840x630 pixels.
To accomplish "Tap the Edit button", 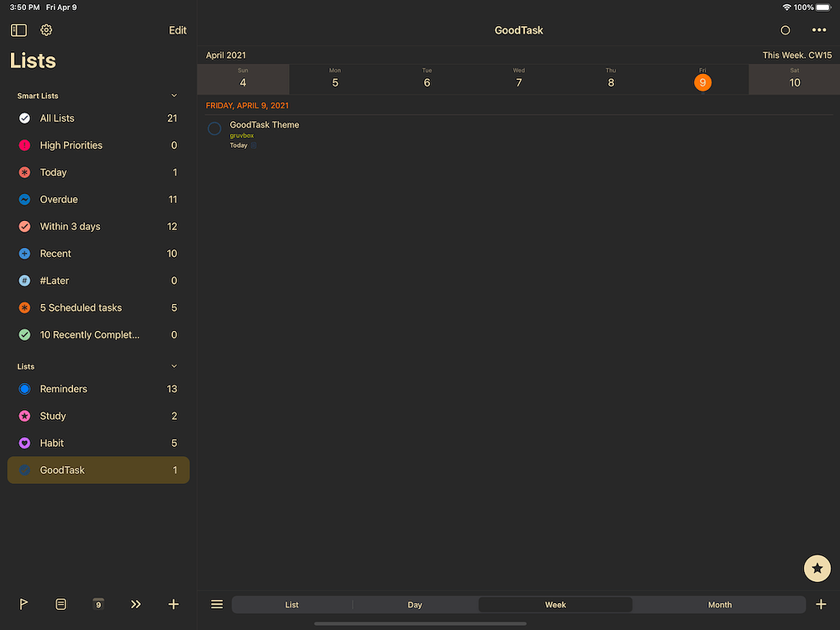I will tap(177, 30).
